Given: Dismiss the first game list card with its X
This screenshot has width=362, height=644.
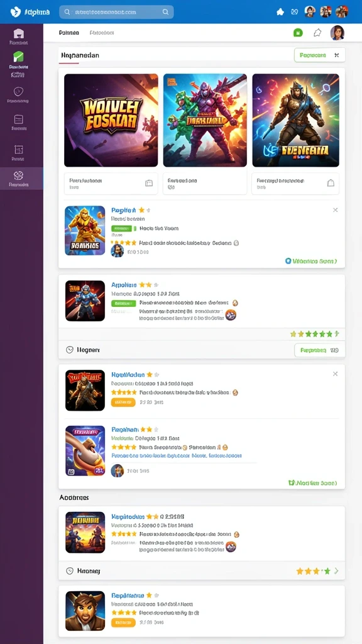Looking at the screenshot, I should click(336, 210).
